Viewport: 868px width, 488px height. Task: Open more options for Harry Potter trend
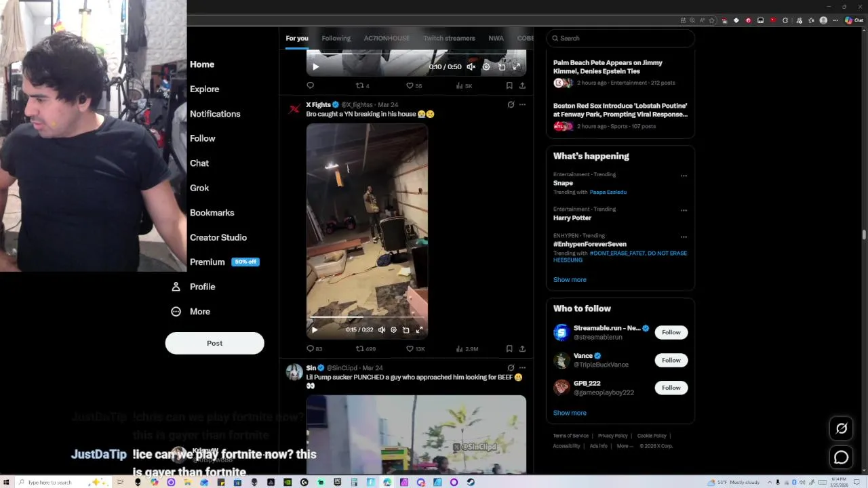point(684,210)
